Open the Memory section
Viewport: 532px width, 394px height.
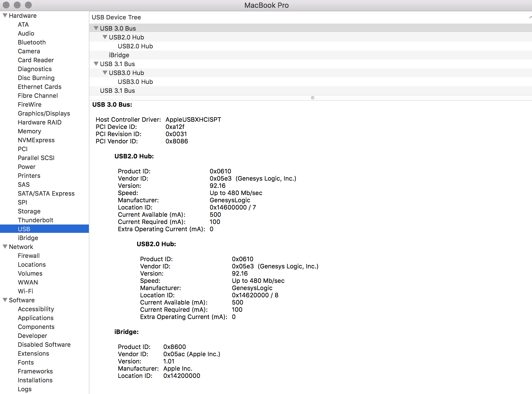pos(29,131)
